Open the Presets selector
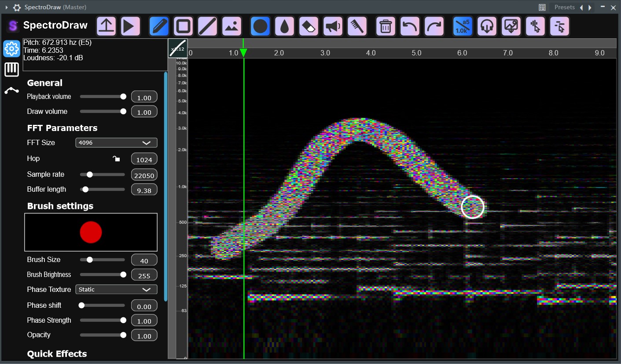 click(565, 7)
